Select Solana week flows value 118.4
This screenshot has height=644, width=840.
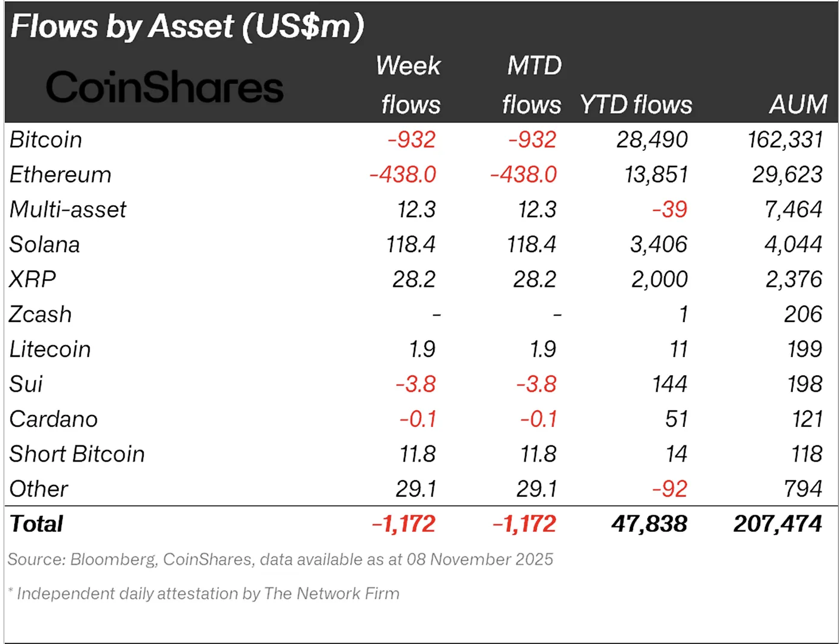[x=411, y=244]
